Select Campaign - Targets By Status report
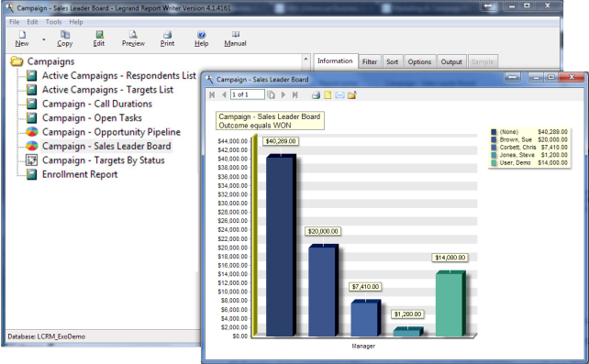This screenshot has width=589, height=364. click(x=104, y=160)
